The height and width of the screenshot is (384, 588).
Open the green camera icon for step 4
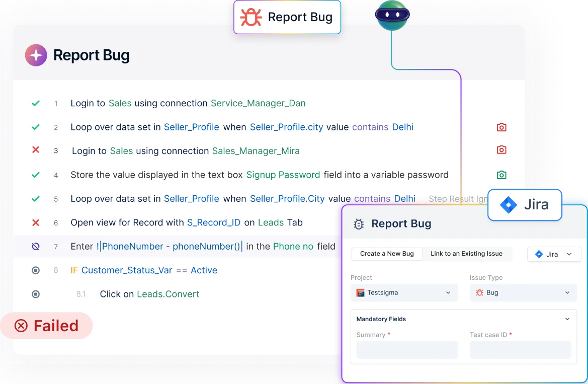tap(501, 175)
